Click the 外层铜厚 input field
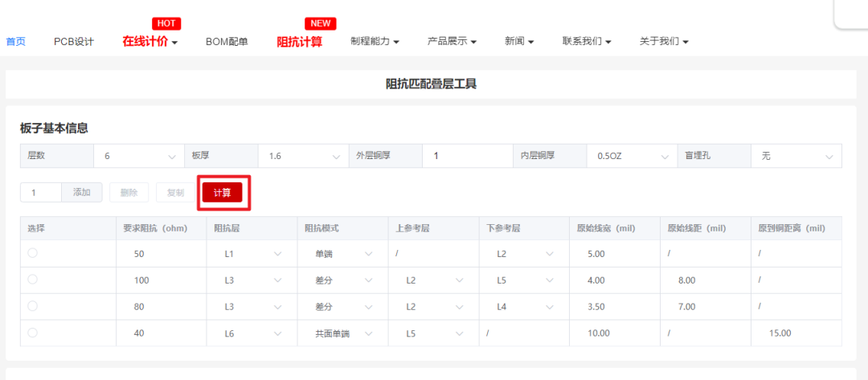The width and height of the screenshot is (868, 380). pos(468,156)
